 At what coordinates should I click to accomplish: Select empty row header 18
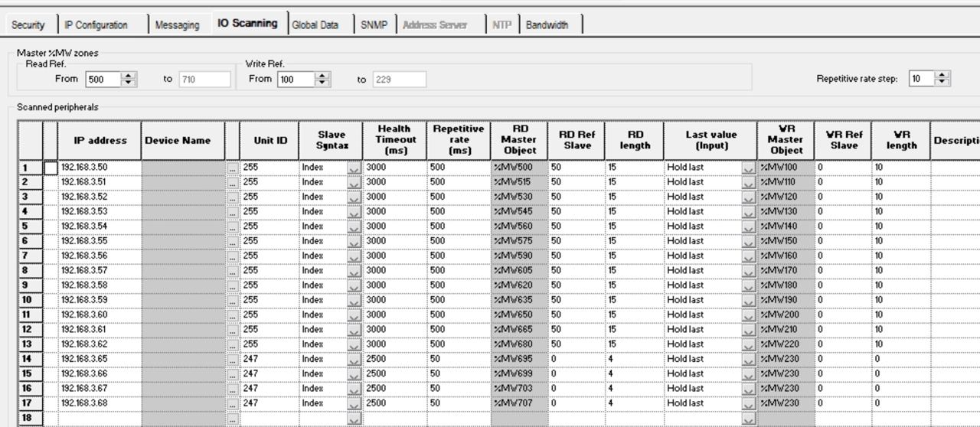point(30,418)
